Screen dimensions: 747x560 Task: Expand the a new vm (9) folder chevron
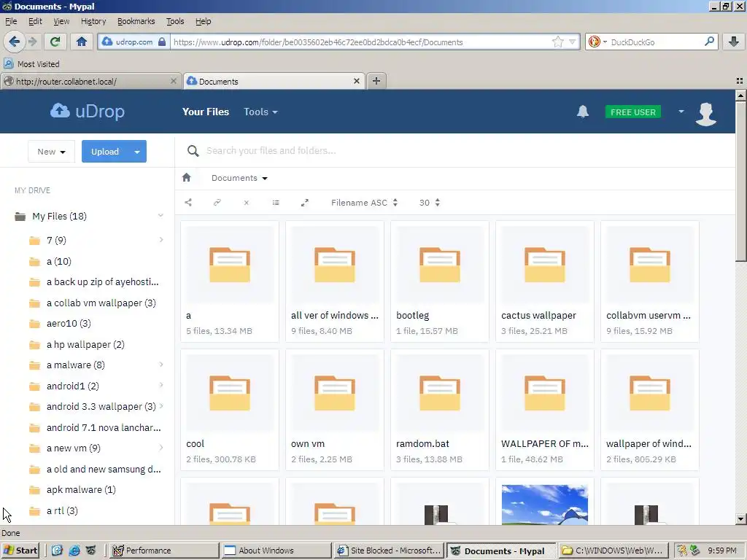[x=161, y=448]
